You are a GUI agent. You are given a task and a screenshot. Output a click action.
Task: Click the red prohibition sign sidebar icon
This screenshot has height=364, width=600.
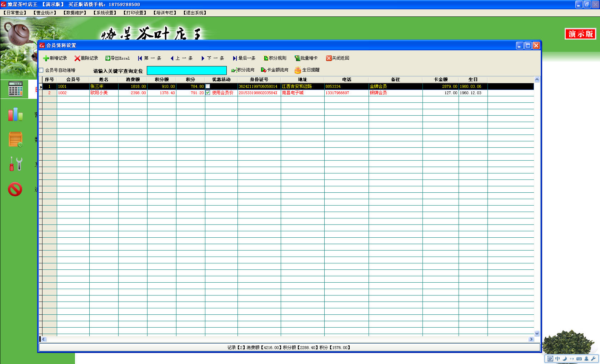click(15, 189)
